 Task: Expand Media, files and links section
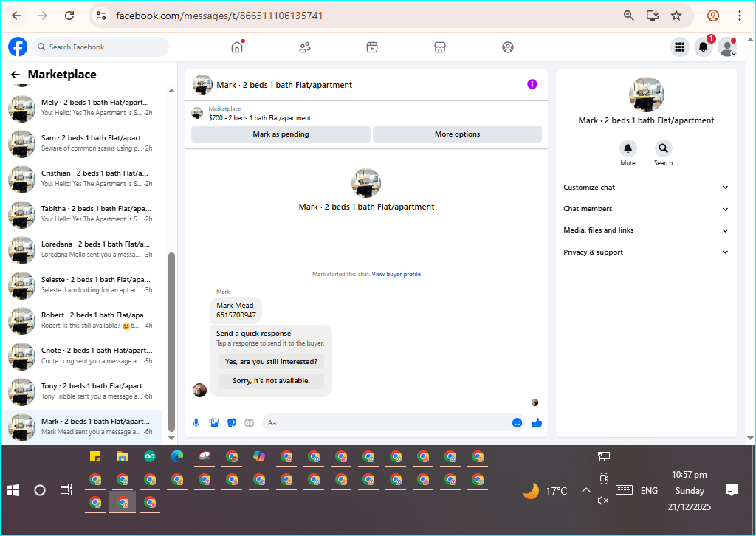point(646,230)
